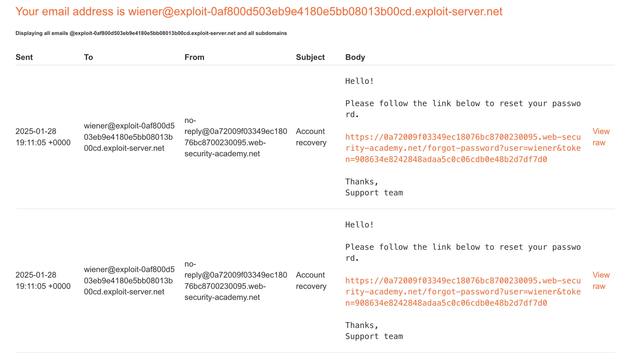Viewport: 644px width, 354px height.
Task: Click the Subject column header
Action: (310, 57)
